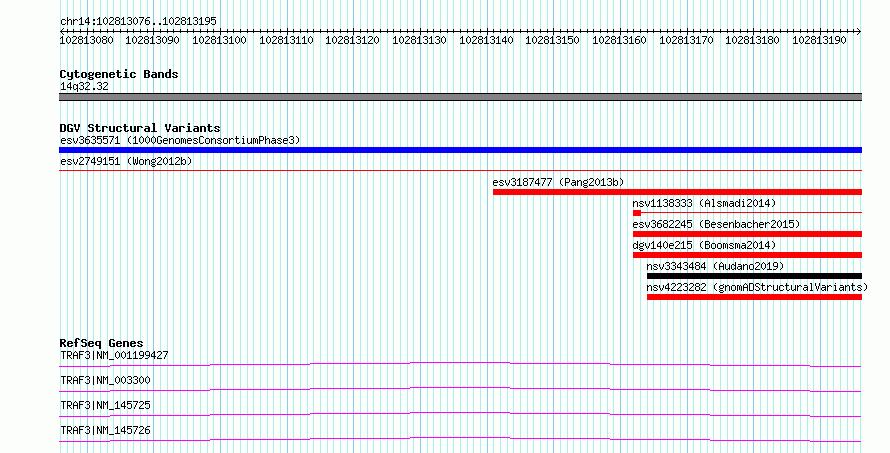Click the red bar under esv3187477

pos(677,192)
